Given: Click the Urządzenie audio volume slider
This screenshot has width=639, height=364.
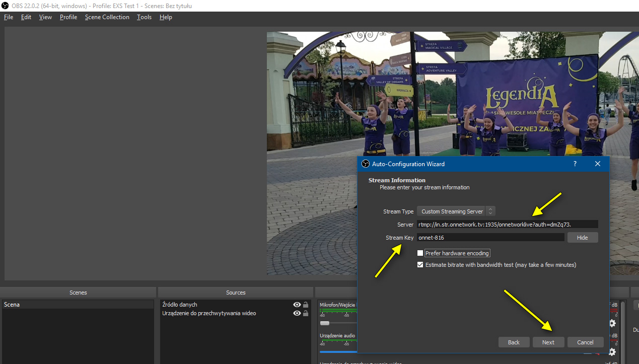Looking at the screenshot, I should 338,351.
